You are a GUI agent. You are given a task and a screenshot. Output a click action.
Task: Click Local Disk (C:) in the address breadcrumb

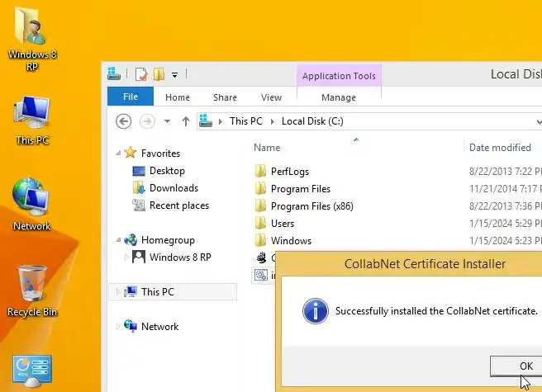point(312,121)
